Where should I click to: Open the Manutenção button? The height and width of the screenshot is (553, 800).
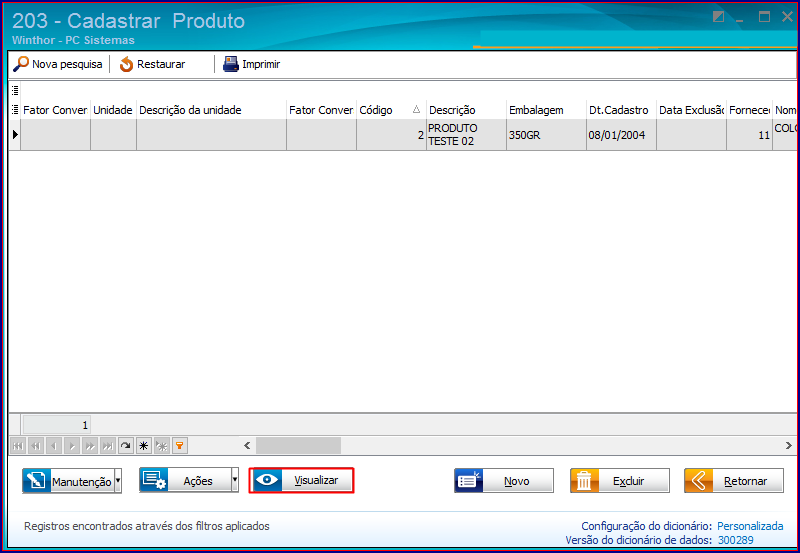pos(68,481)
